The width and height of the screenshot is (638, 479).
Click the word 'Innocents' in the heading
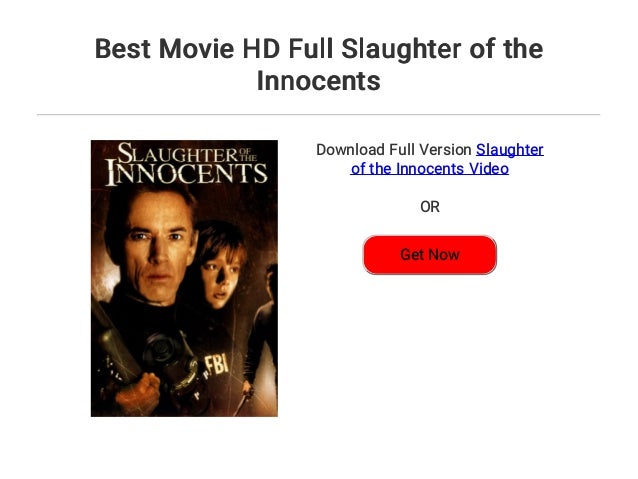click(319, 81)
